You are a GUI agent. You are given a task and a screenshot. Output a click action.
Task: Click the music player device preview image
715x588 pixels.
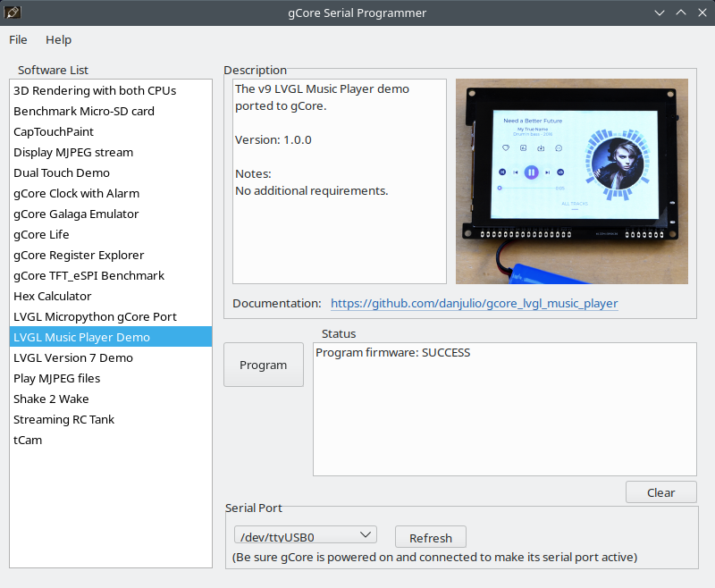[x=571, y=181]
